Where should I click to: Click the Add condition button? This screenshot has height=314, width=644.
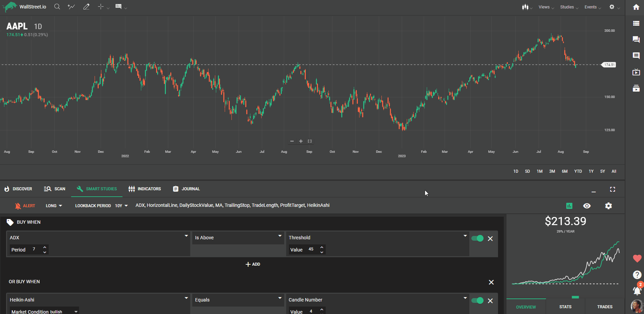[x=253, y=264]
